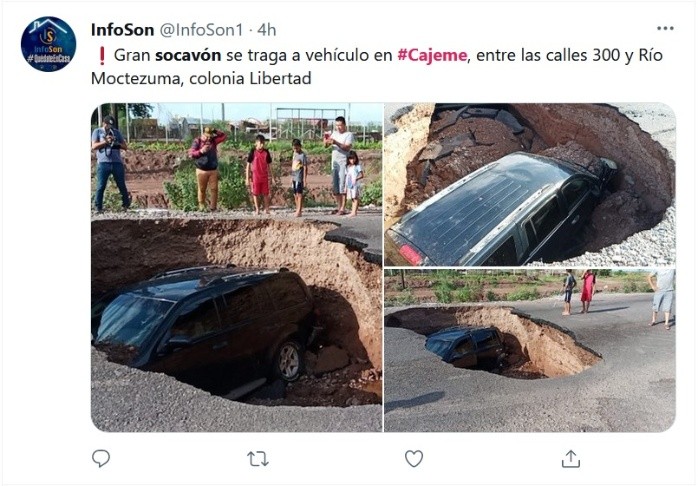
Task: Click the red exclamation mark emoji
Action: coord(101,56)
